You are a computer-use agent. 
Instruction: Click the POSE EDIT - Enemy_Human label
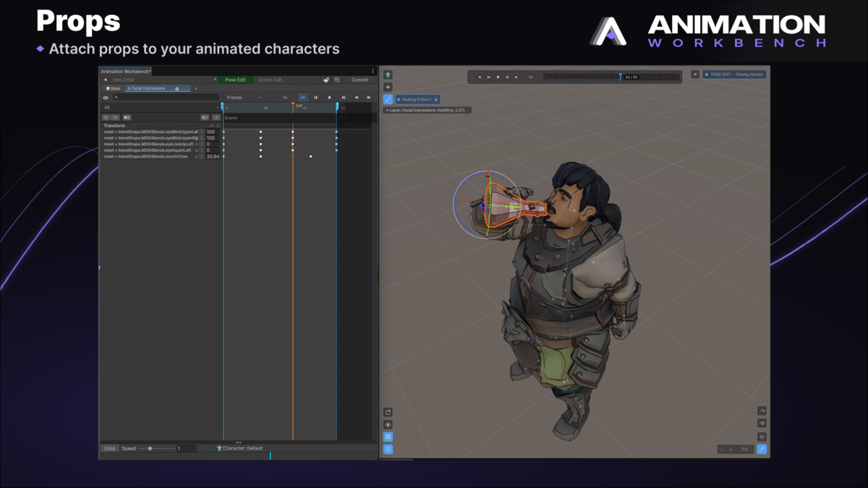pyautogui.click(x=735, y=74)
